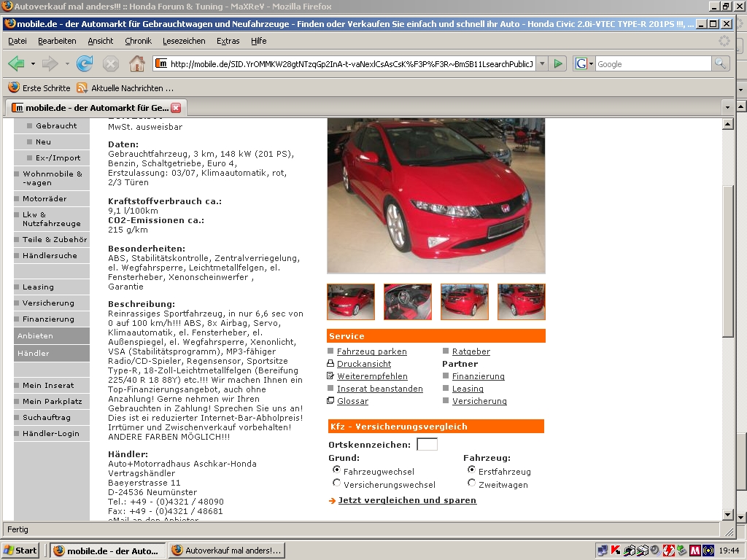Open Aktuelle Nachrichten RSS feed bookmark
Viewport: 747px width, 560px height.
[x=125, y=88]
